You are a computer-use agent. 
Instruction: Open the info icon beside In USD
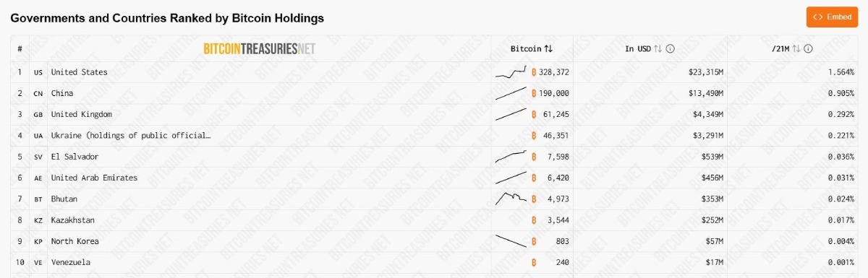coord(670,49)
